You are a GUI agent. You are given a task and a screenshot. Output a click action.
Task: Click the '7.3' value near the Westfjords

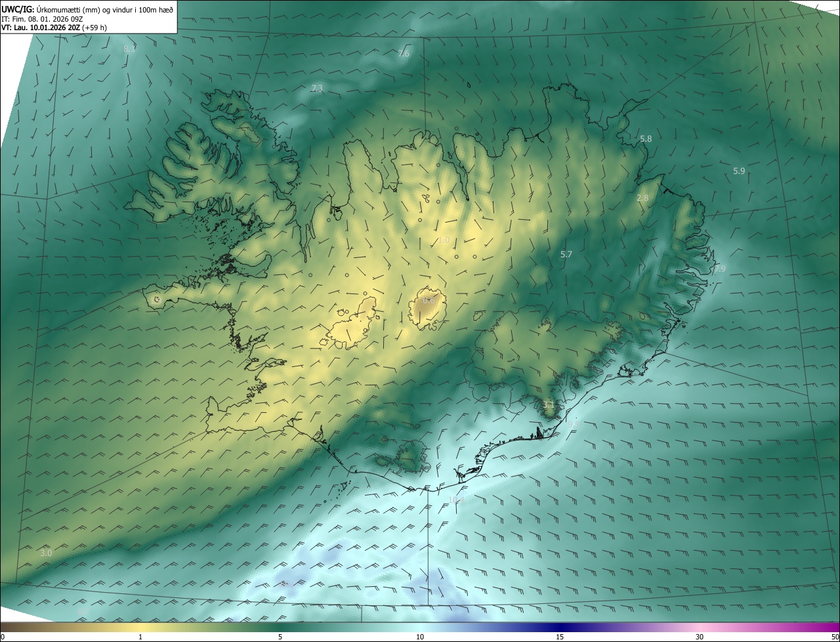(x=317, y=88)
